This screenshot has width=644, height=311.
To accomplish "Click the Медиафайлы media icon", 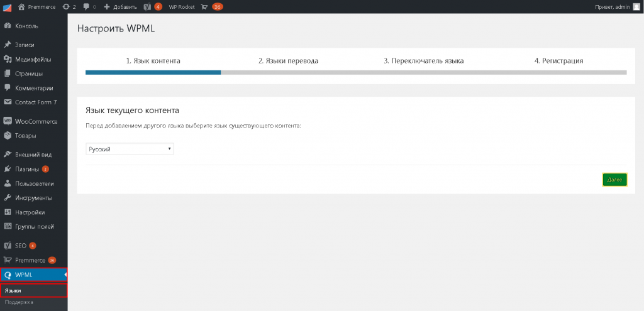I will tap(7, 60).
